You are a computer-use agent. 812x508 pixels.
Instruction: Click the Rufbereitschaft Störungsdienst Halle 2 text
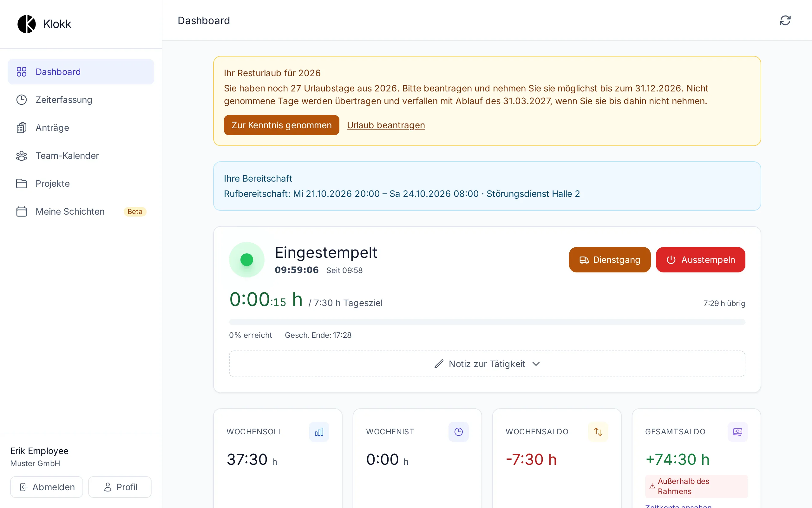tap(402, 194)
